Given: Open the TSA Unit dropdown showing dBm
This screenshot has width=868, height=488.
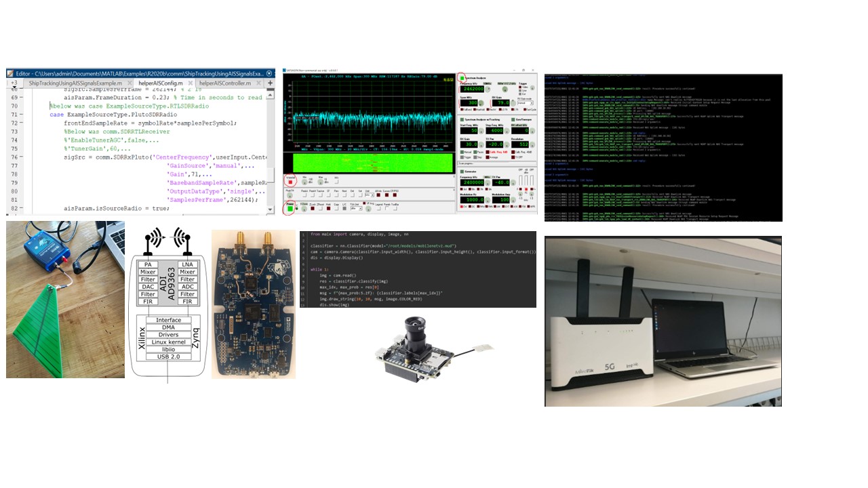Looking at the screenshot, I should click(356, 209).
